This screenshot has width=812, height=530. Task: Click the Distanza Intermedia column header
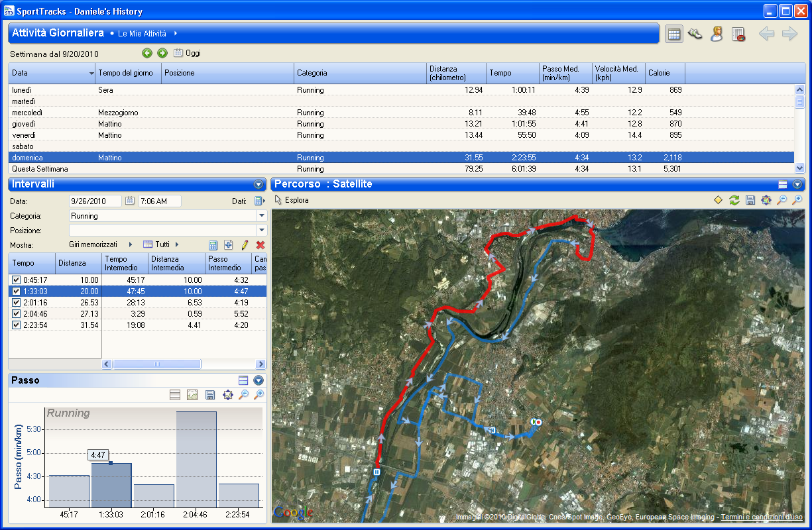[x=176, y=263]
